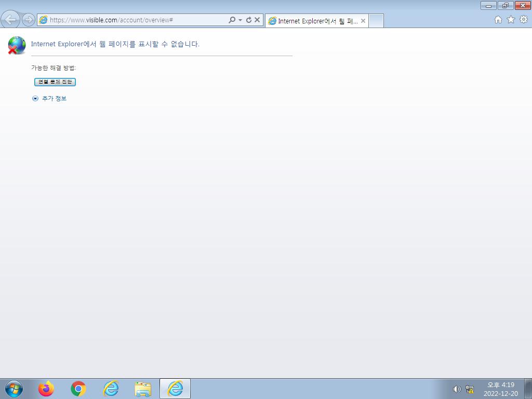
Task: Open Favorites with the star icon
Action: coord(511,20)
